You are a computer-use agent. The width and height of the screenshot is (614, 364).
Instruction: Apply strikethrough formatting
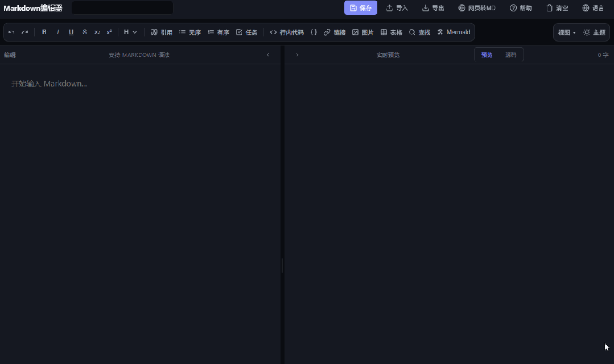click(84, 32)
